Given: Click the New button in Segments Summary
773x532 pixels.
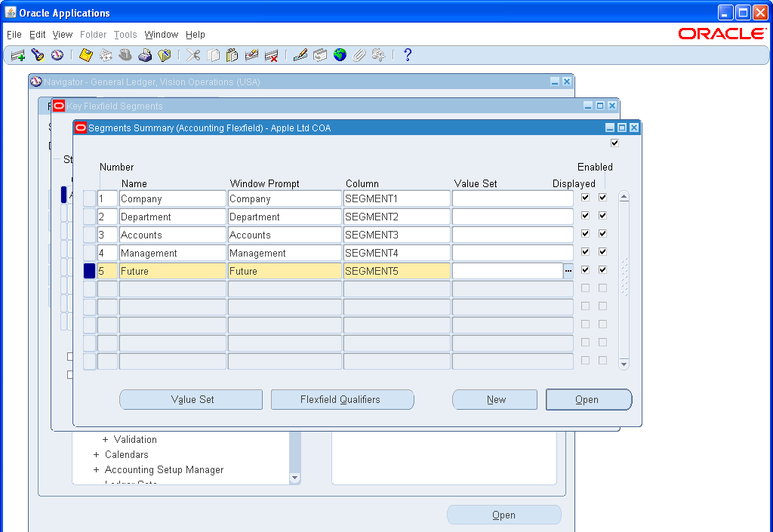Looking at the screenshot, I should pos(494,399).
